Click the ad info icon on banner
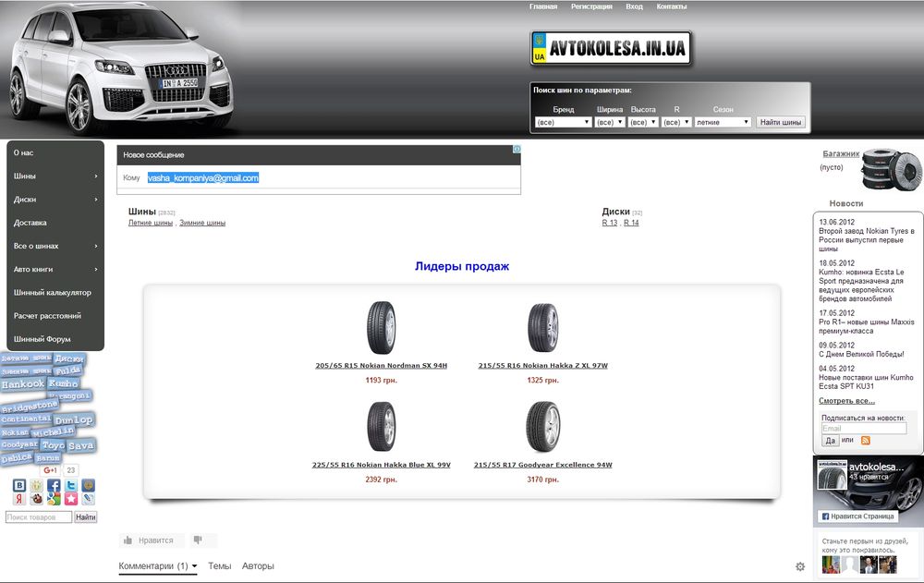 517,149
